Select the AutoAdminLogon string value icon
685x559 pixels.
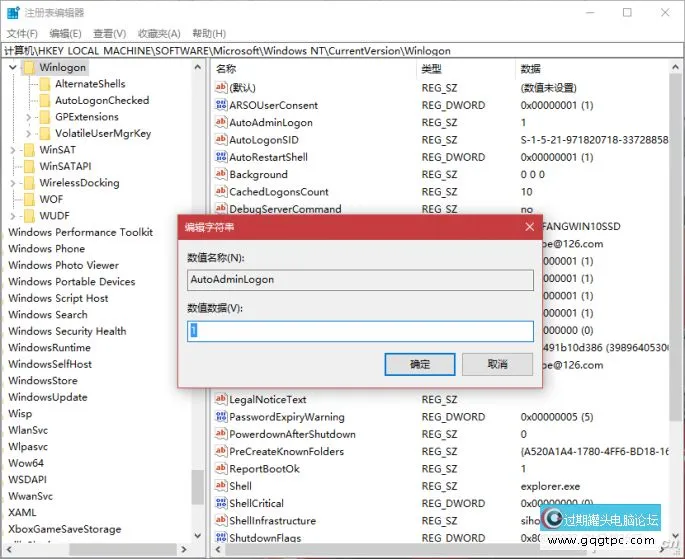221,123
